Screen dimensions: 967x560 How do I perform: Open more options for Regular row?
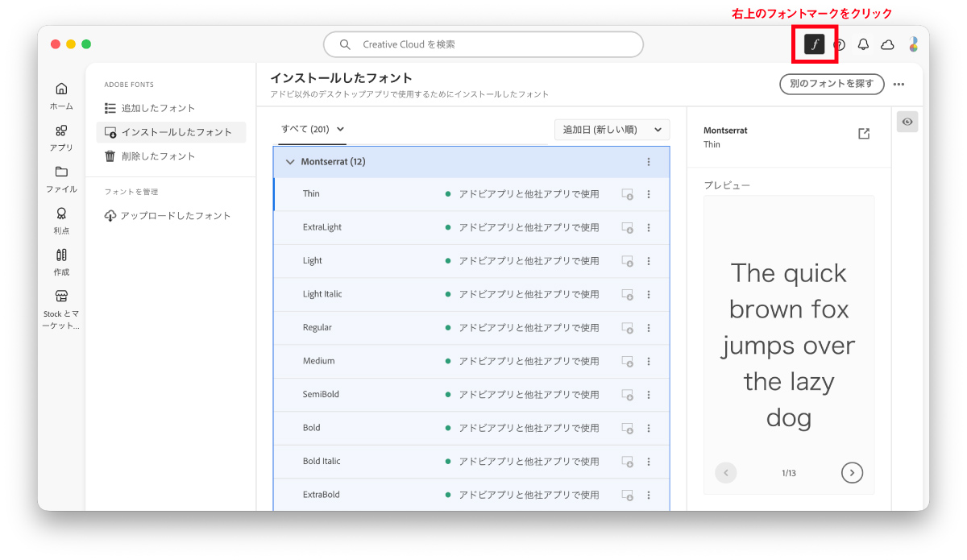(x=649, y=328)
